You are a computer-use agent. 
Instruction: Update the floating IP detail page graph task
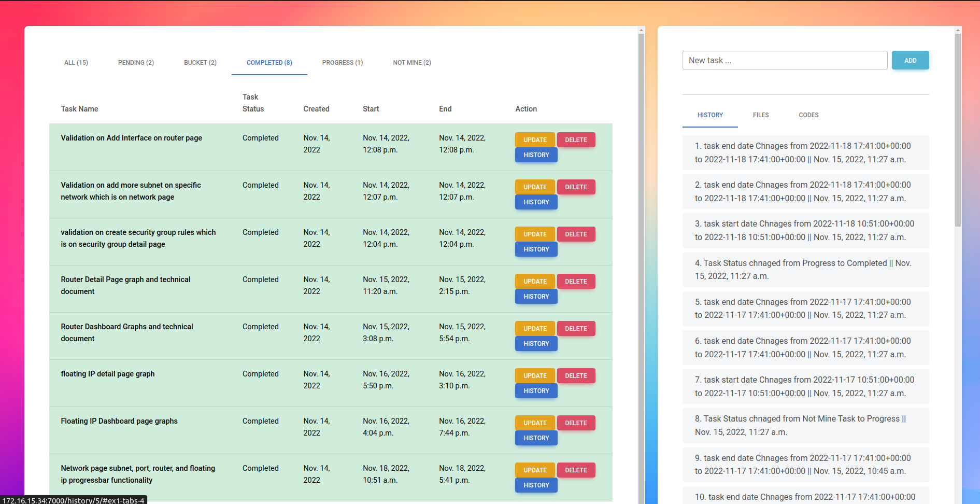[x=535, y=376]
